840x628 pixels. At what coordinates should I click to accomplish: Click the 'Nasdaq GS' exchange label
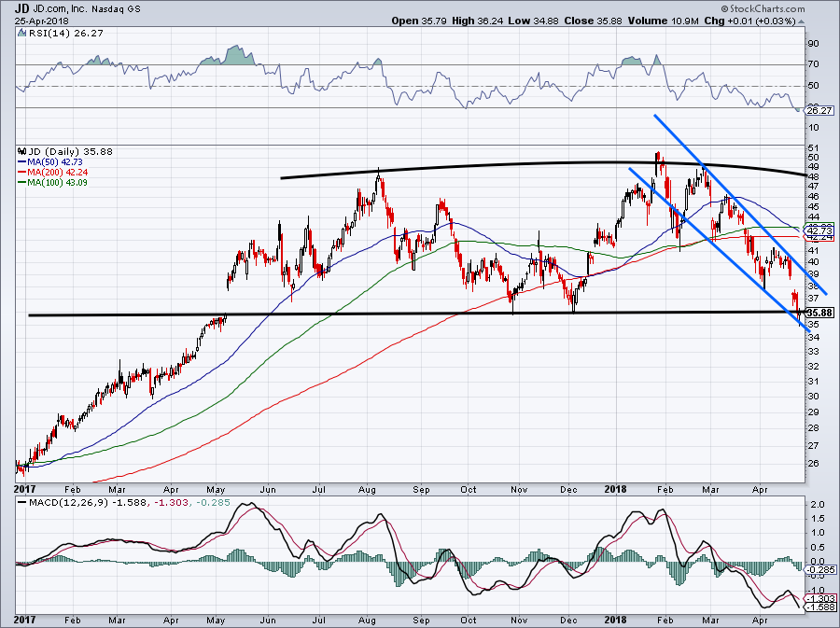point(117,9)
